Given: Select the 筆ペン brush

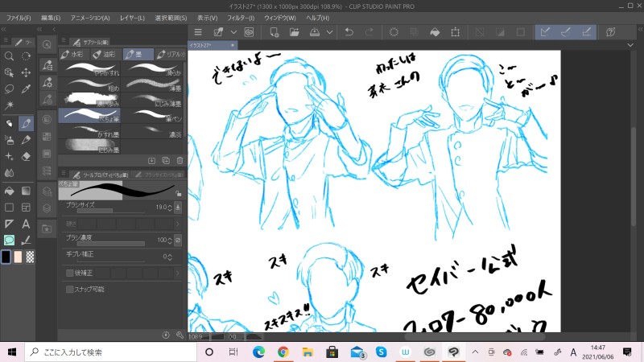Looking at the screenshot, I should [153, 115].
